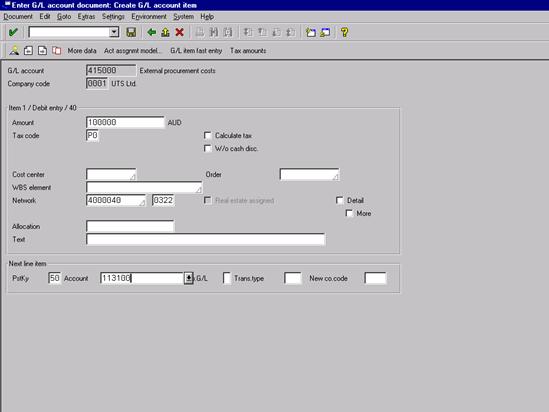This screenshot has height=412, width=549.
Task: Click the red X Cancel icon
Action: click(180, 32)
